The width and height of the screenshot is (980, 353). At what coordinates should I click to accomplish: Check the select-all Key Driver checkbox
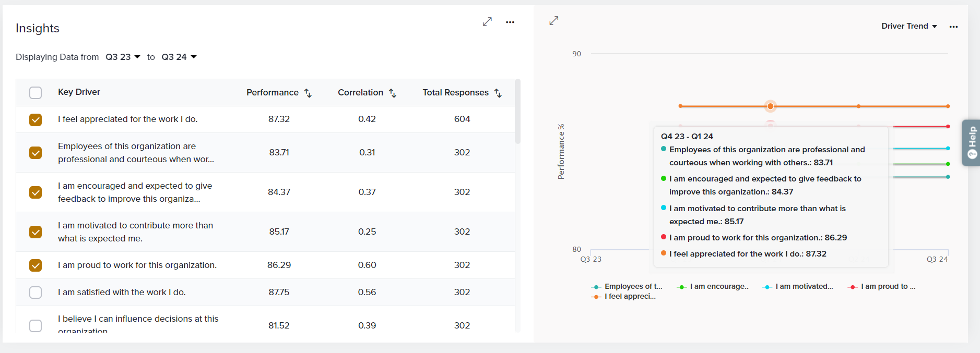pyautogui.click(x=36, y=93)
